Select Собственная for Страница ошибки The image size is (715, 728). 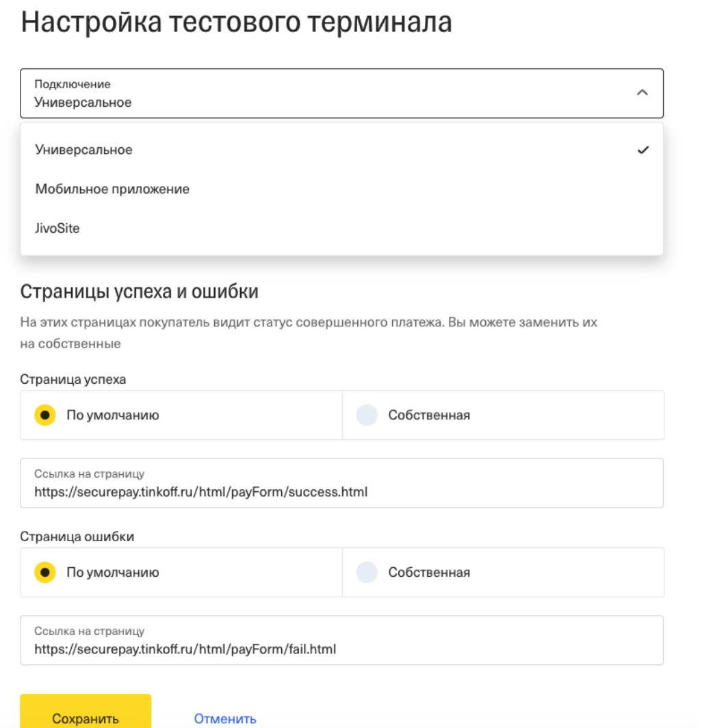(367, 573)
